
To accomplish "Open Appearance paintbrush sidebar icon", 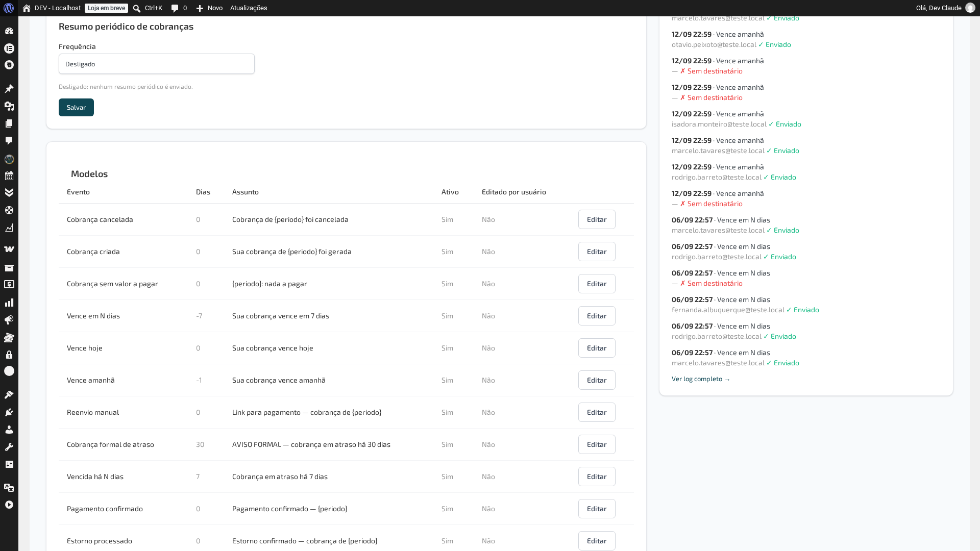I will click(9, 395).
